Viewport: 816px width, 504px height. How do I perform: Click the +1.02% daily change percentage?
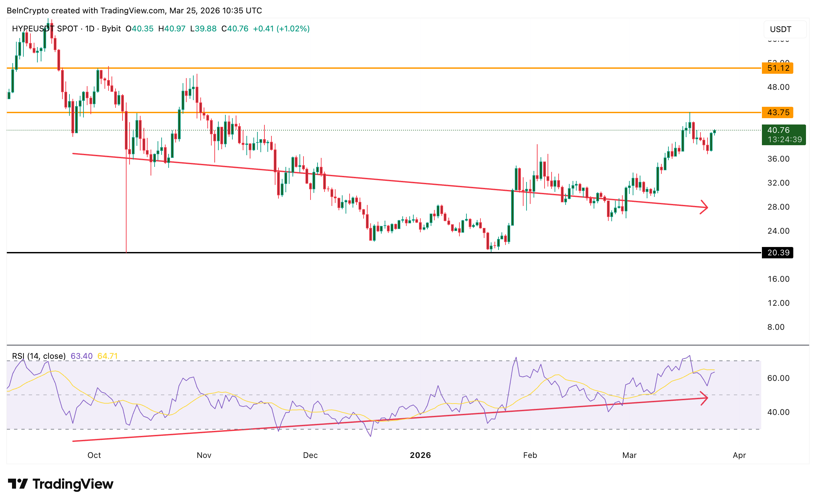point(293,29)
